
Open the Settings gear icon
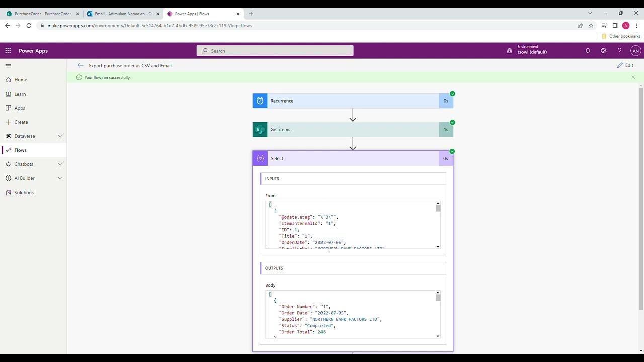pyautogui.click(x=603, y=51)
